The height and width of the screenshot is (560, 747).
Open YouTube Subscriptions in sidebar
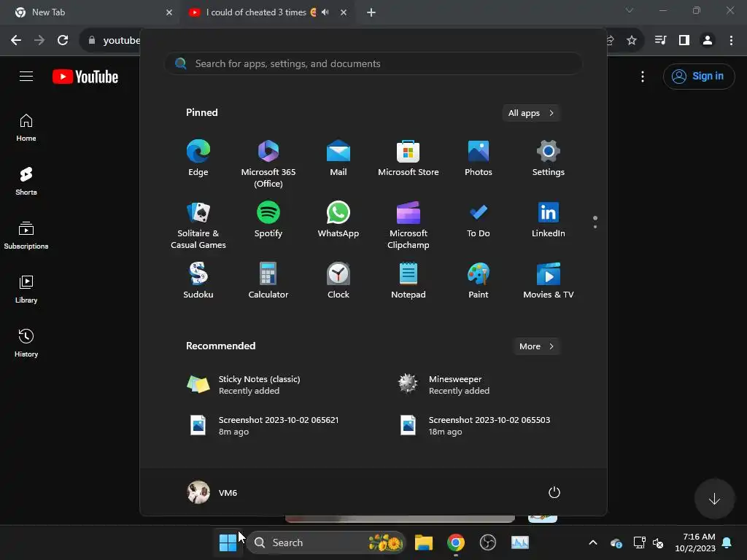[26, 236]
